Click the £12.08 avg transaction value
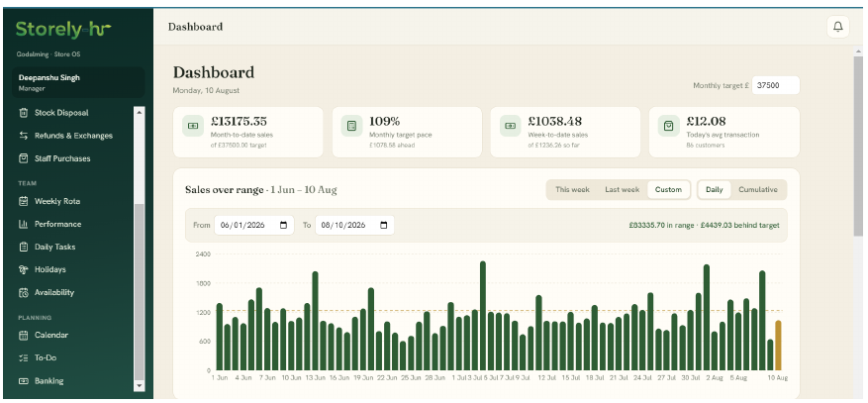The image size is (868, 403). click(706, 121)
